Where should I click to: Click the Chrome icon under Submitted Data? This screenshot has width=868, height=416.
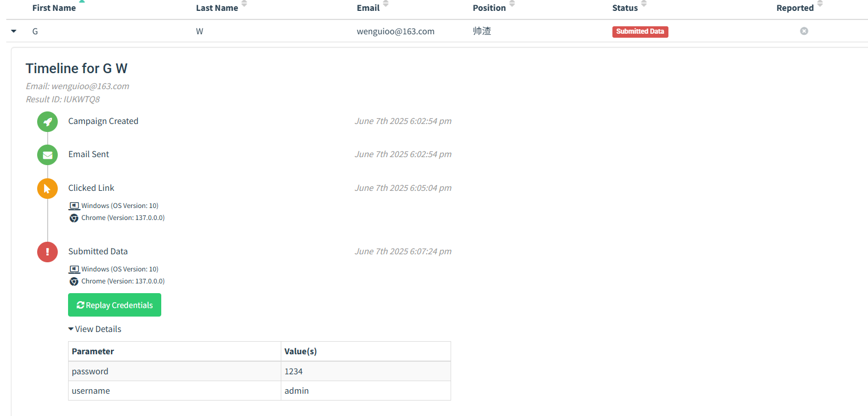point(74,281)
